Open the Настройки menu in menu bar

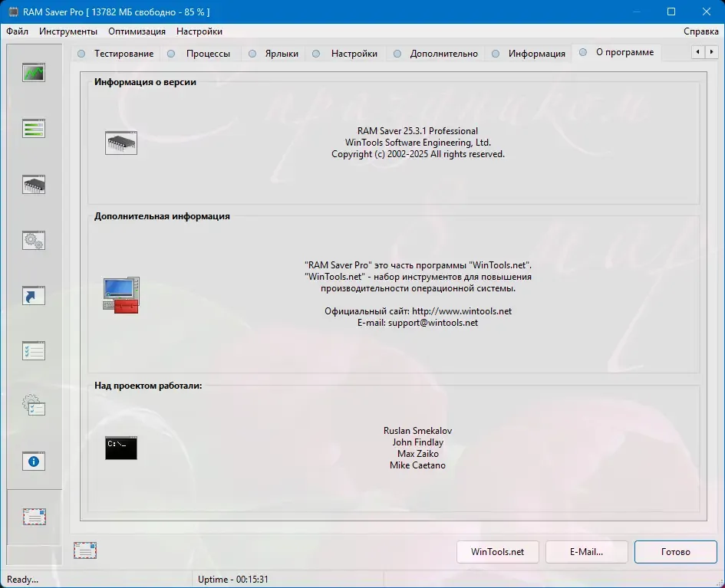click(x=199, y=31)
